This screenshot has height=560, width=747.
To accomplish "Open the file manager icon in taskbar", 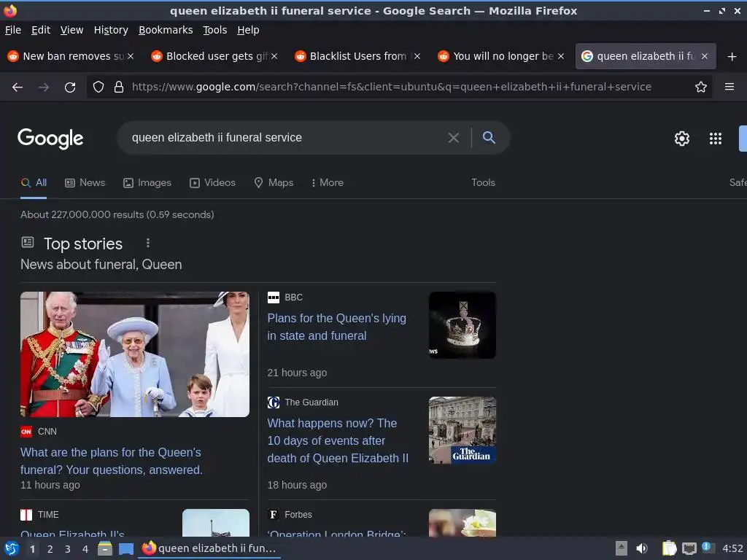I will [x=105, y=548].
